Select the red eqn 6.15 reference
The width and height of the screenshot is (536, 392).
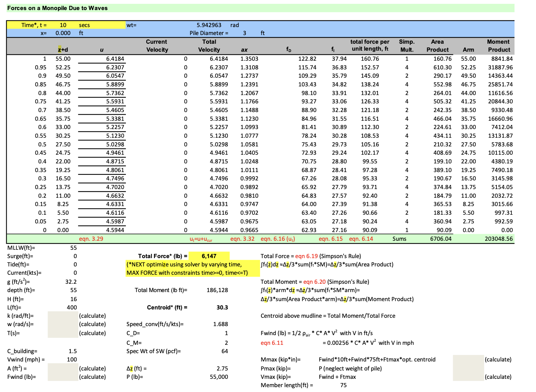pyautogui.click(x=330, y=239)
